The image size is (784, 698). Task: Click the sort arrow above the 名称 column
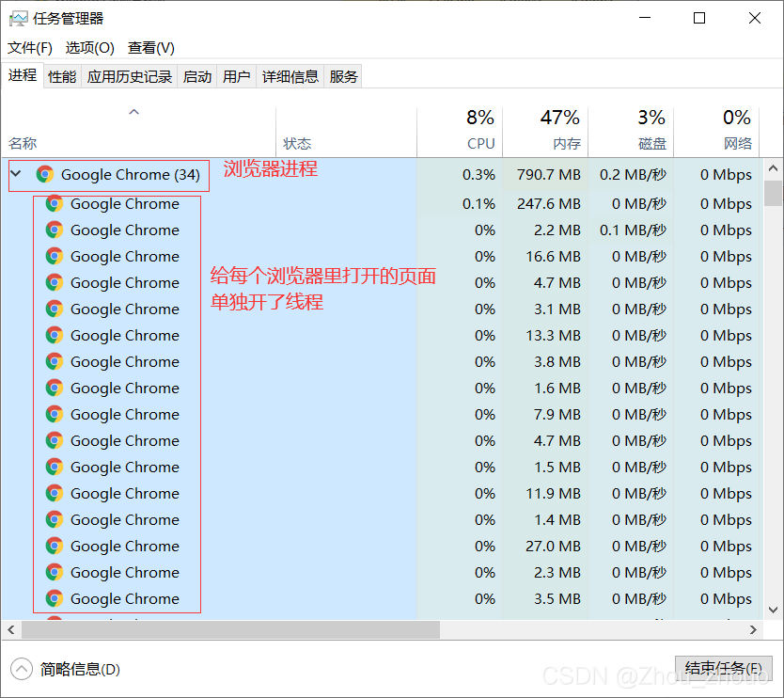click(x=133, y=112)
